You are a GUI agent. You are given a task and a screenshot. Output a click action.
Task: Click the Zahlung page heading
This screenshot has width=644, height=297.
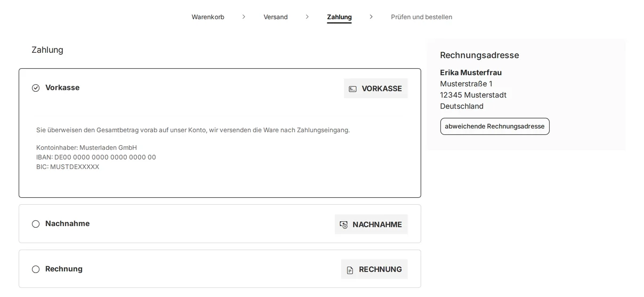click(x=47, y=50)
